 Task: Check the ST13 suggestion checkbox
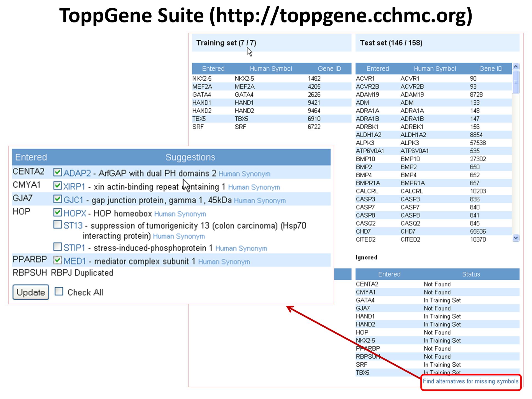pos(57,224)
